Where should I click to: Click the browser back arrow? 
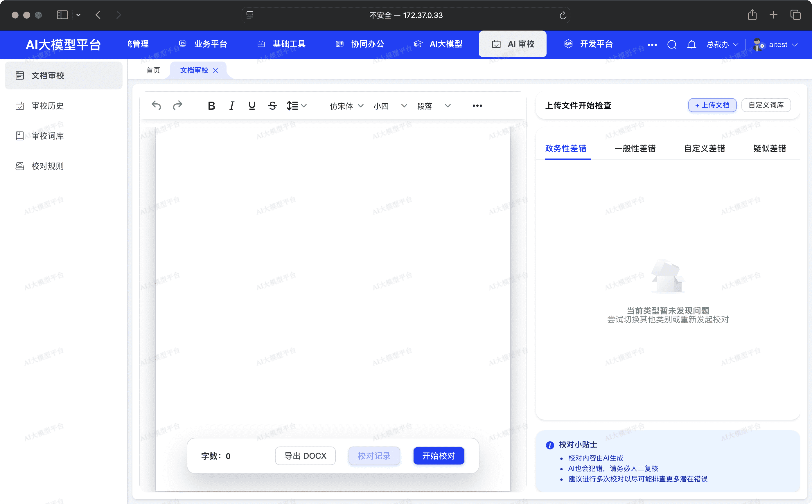pos(98,15)
